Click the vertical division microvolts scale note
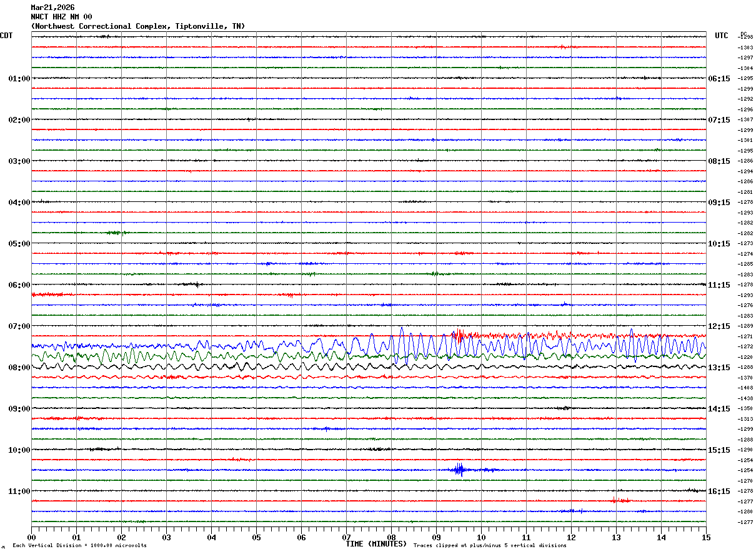756x554 pixels. [x=79, y=546]
